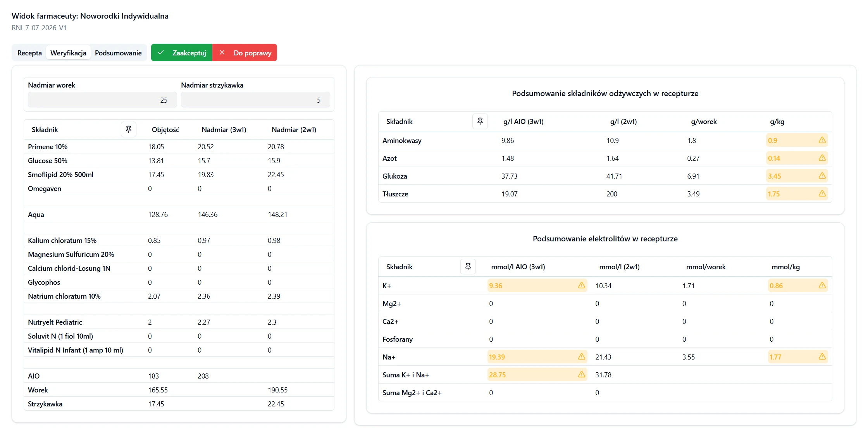868x437 pixels.
Task: Click warning icon on Tłuszcze 1.75 cell
Action: tap(822, 194)
